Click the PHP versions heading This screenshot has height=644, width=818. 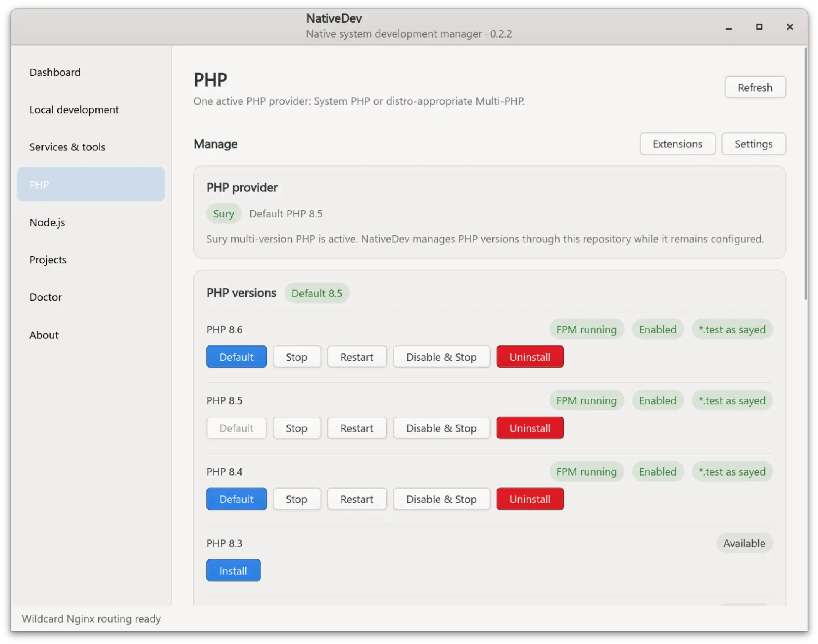(241, 293)
